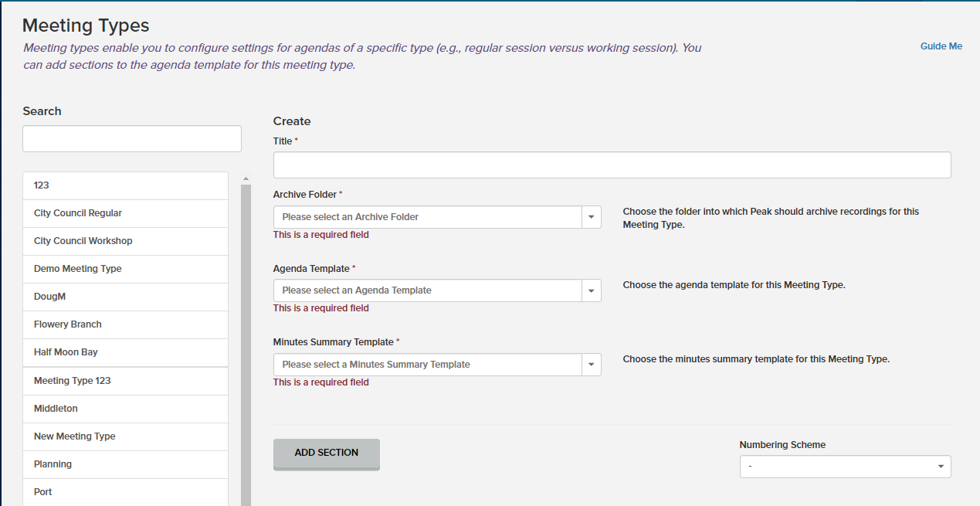This screenshot has width=980, height=506.
Task: Click inside the Search box
Action: 131,138
